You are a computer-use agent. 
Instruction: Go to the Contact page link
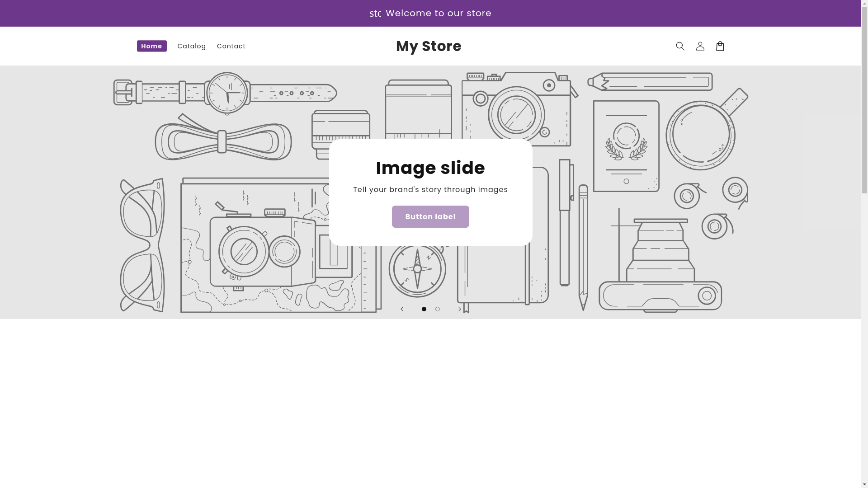coord(231,46)
